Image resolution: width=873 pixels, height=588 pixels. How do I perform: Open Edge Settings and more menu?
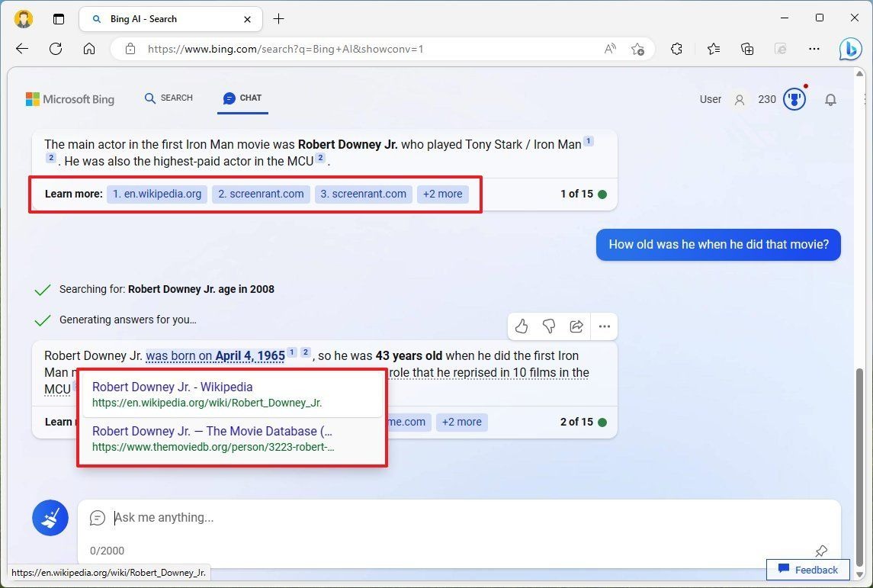[814, 49]
